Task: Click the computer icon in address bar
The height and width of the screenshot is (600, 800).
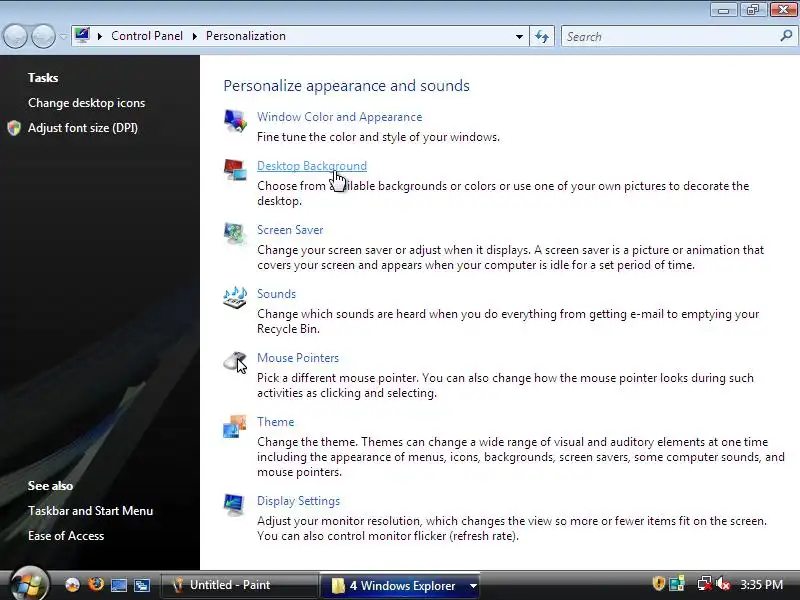Action: (x=82, y=36)
